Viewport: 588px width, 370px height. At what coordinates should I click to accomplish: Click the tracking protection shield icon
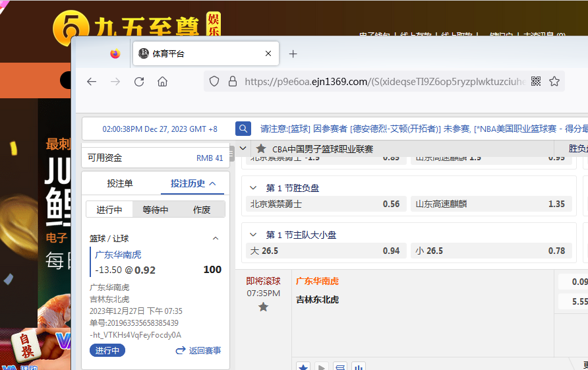[x=214, y=82]
